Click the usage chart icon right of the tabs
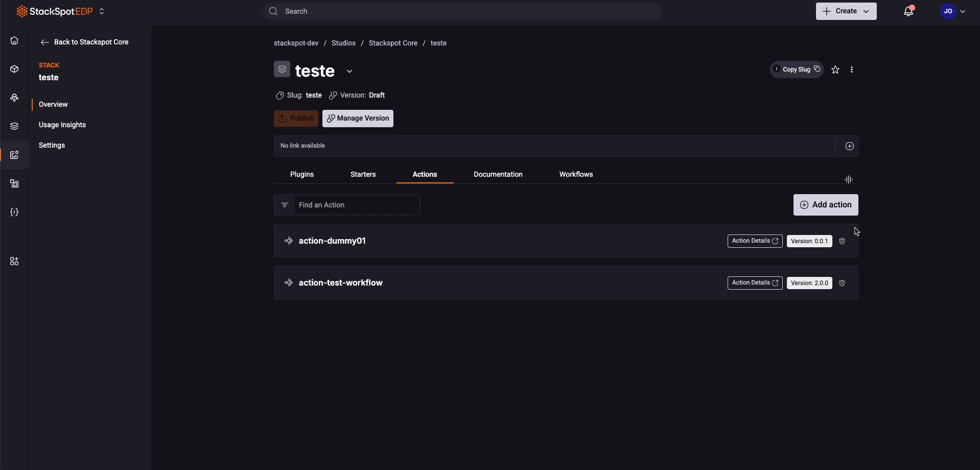This screenshot has width=980, height=470. pyautogui.click(x=848, y=179)
